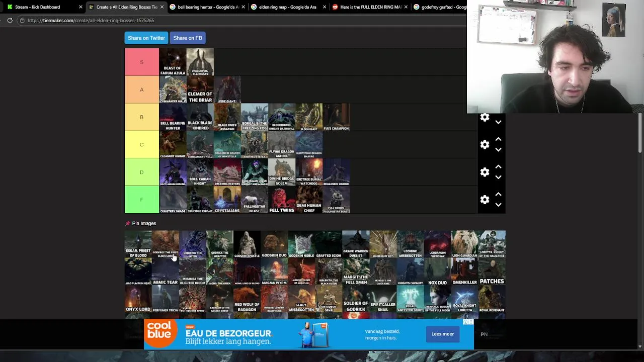Close the elden ring map Google tab
This screenshot has height=362, width=644.
point(325,7)
